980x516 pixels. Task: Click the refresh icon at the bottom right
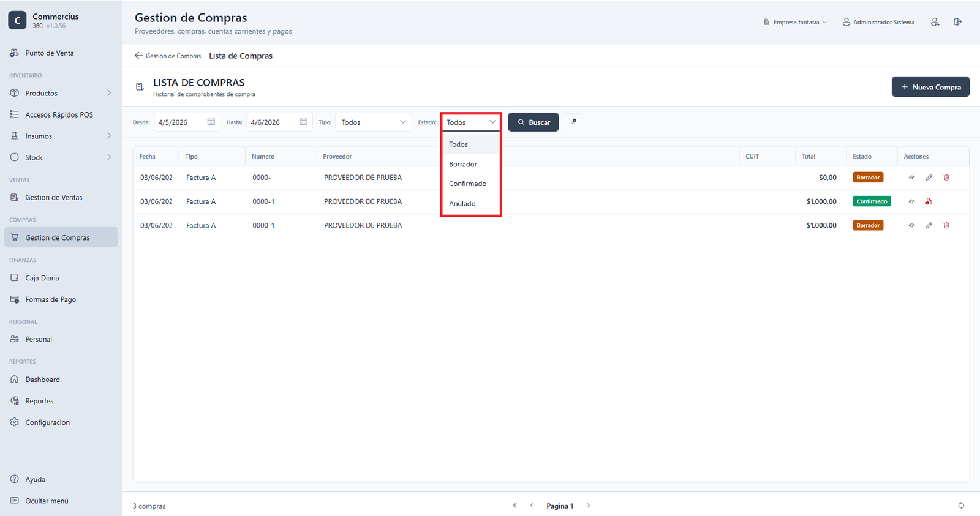961,506
